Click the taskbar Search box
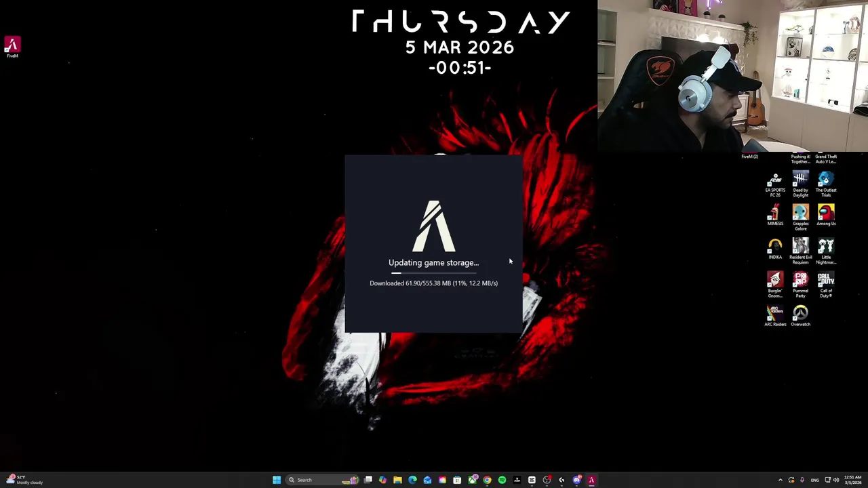Image resolution: width=868 pixels, height=488 pixels. 322,480
